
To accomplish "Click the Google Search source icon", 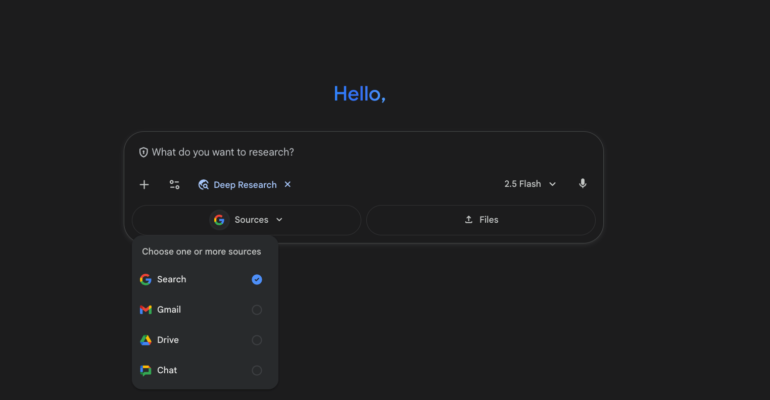I will click(x=145, y=279).
